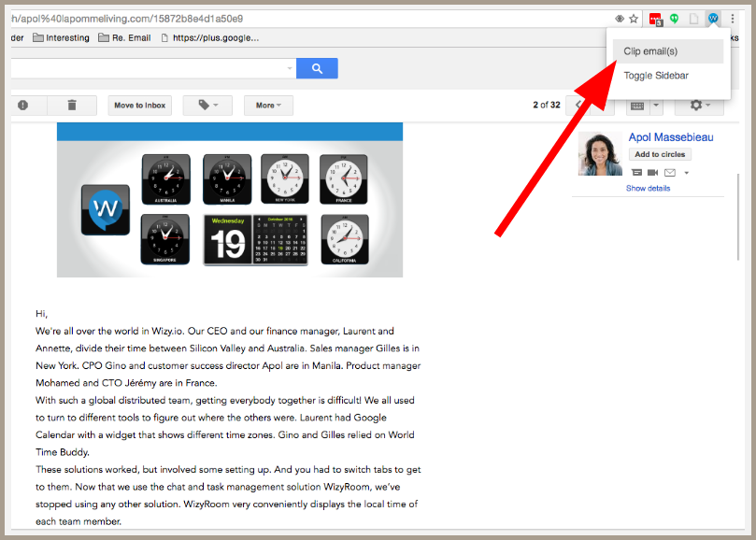Delete the email with the trash icon
The image size is (756, 540).
tap(72, 106)
